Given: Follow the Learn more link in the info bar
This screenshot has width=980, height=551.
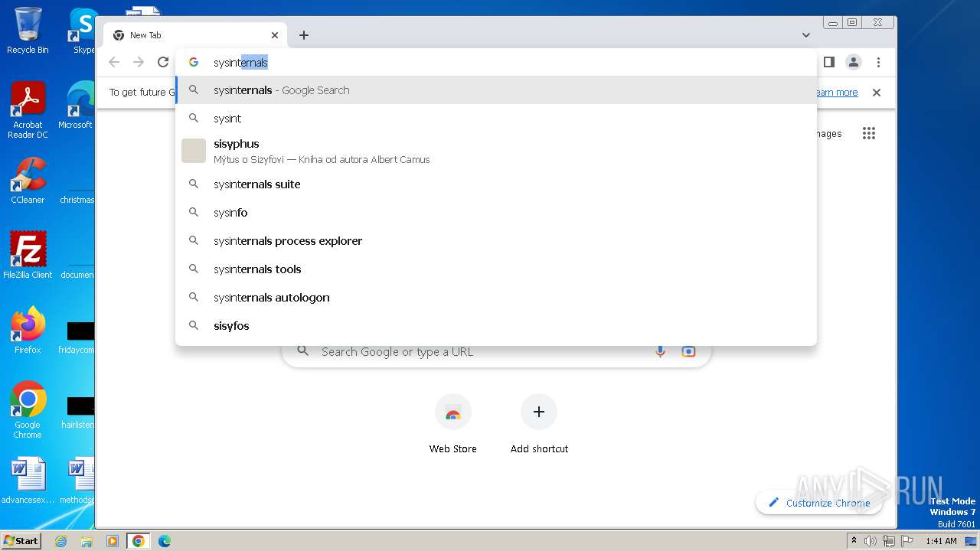Looking at the screenshot, I should tap(836, 93).
